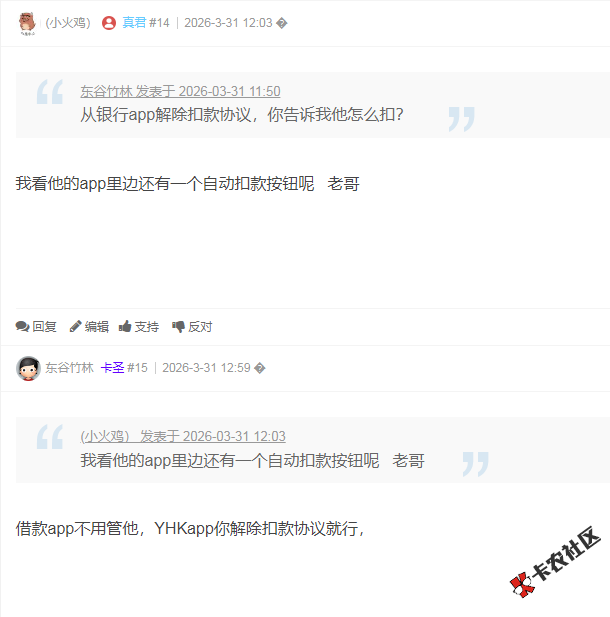Image resolution: width=610 pixels, height=617 pixels.
Task: Click the 编辑 edit text
Action: click(x=97, y=327)
